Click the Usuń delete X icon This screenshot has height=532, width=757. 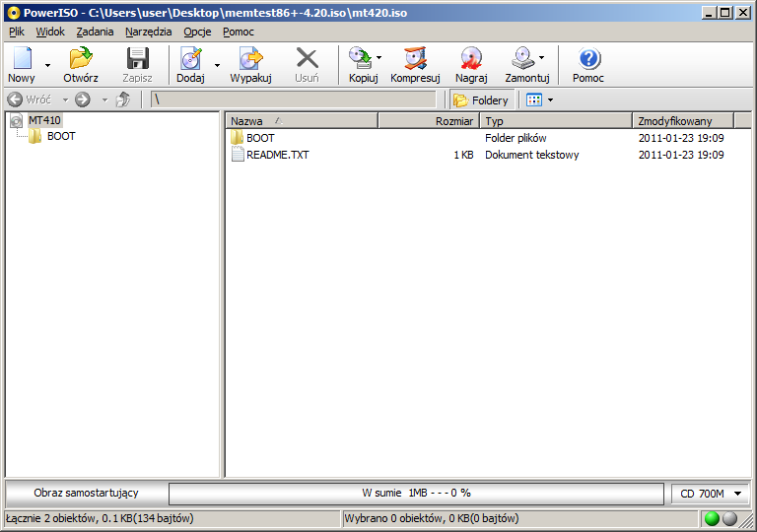tap(308, 58)
